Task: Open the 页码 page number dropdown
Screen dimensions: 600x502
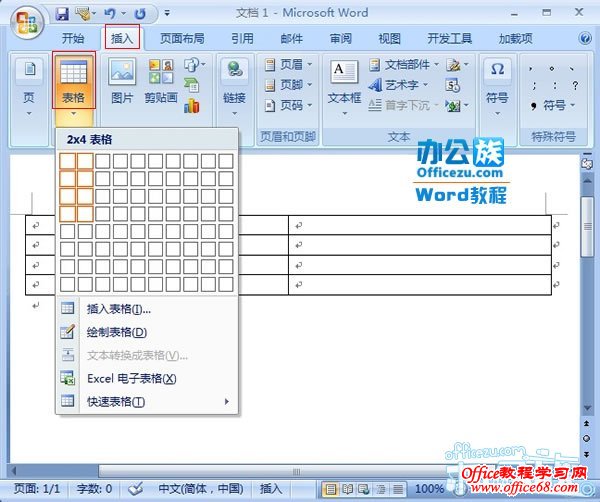Action: (289, 105)
